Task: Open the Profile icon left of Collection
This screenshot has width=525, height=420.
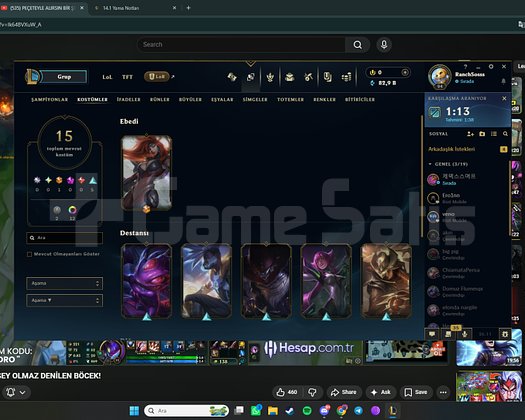Action: (232, 77)
